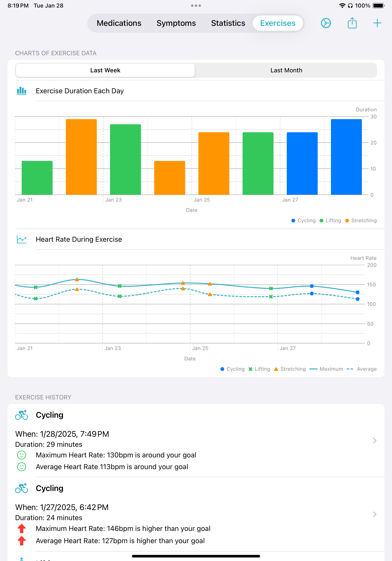Viewport: 392px width, 561px height.
Task: Click the Lifting legend marker in heart rate chart
Action: [x=251, y=369]
